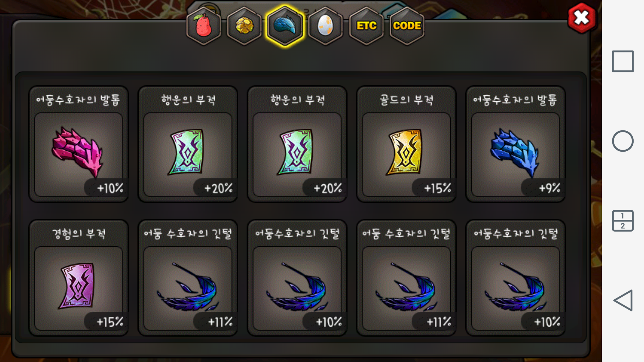Open the CODE tab
Viewport: 644px width, 362px height.
click(407, 26)
